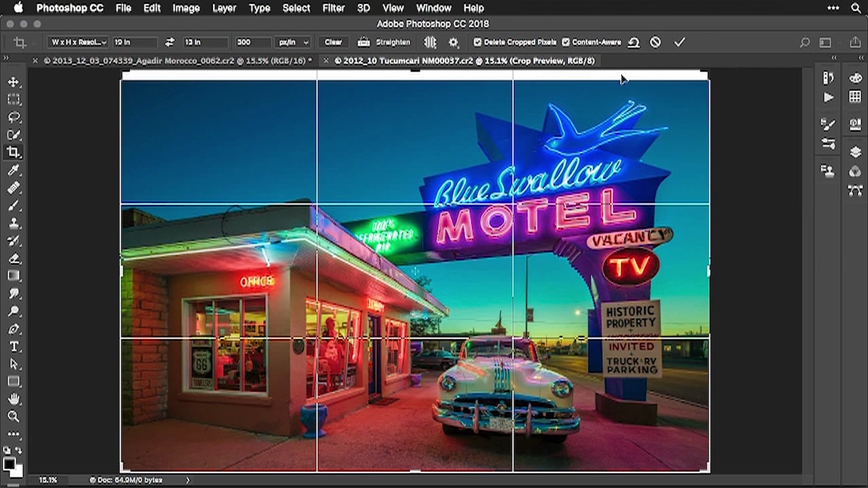
Task: Cancel the current crop operation
Action: click(655, 42)
